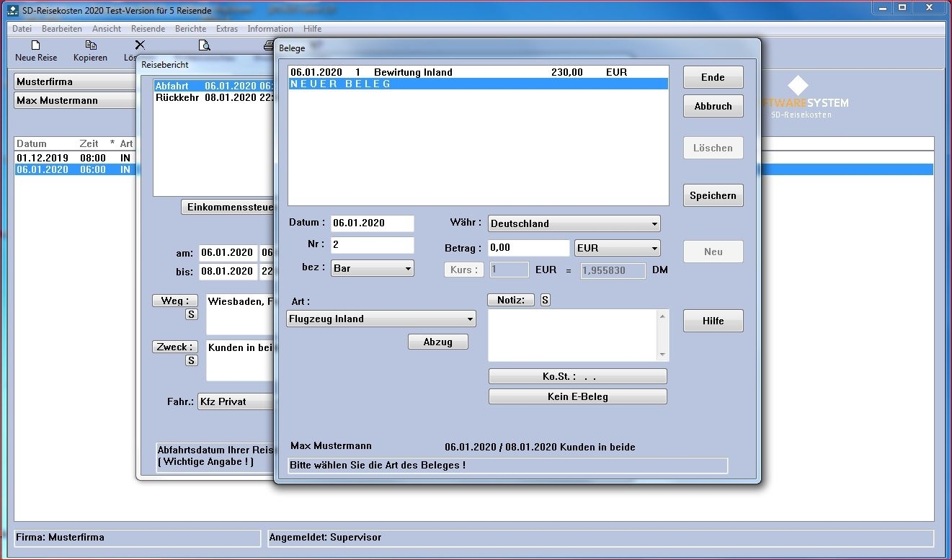Open the Extras menu
The width and height of the screenshot is (952, 560).
227,29
